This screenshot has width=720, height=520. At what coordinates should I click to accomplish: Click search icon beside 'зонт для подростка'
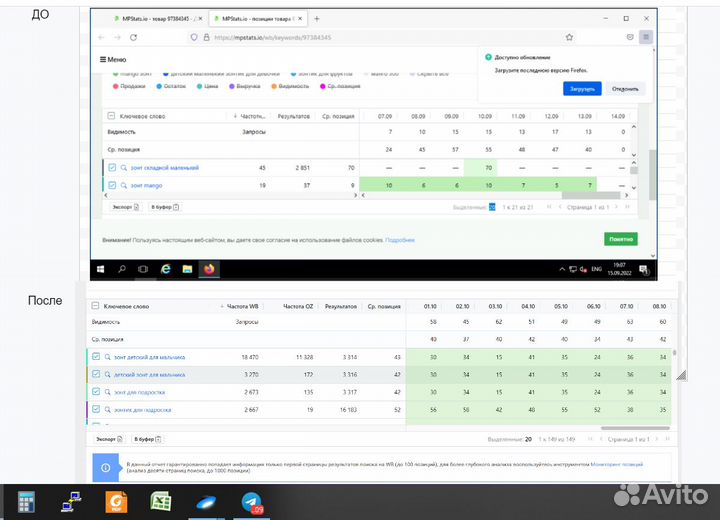point(107,392)
